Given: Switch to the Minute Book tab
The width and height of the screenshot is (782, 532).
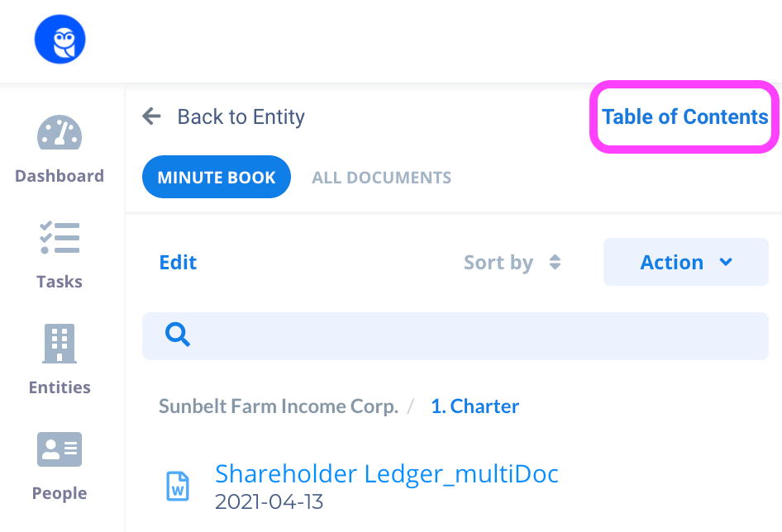Looking at the screenshot, I should (217, 177).
